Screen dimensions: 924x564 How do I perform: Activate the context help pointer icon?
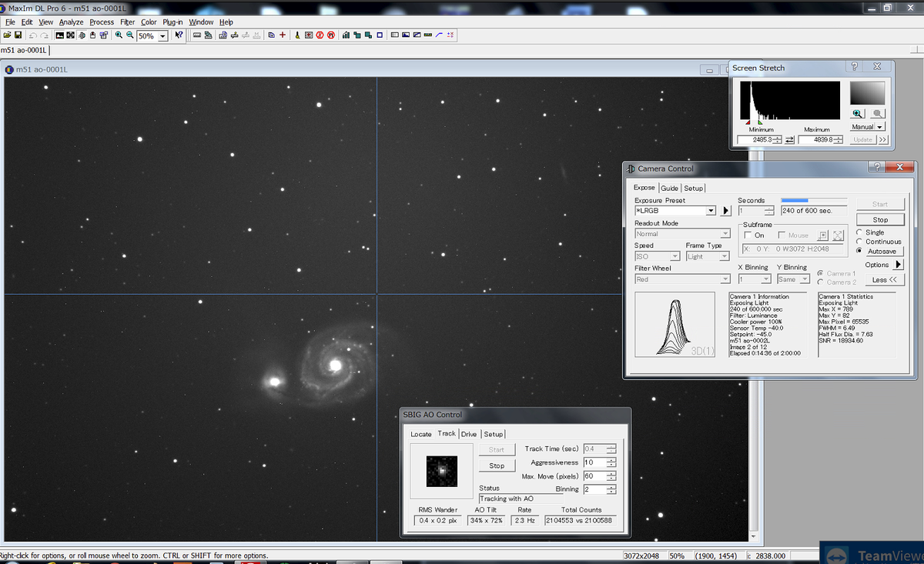tap(179, 35)
